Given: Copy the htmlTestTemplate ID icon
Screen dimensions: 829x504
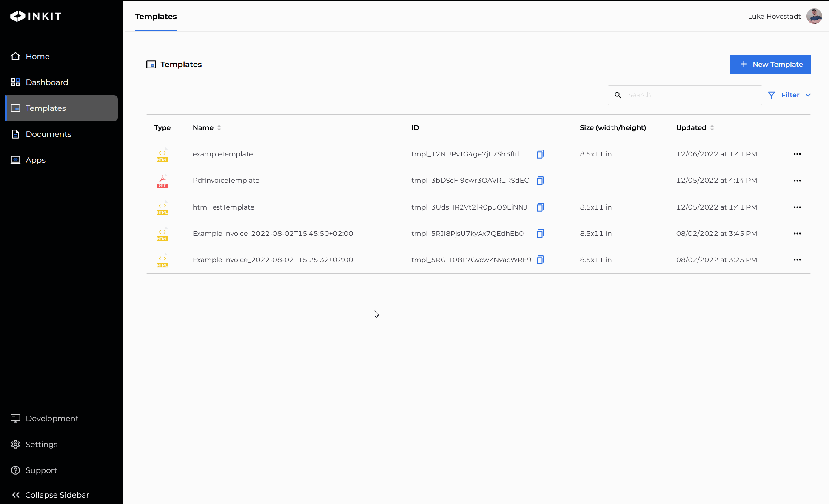Looking at the screenshot, I should 540,207.
